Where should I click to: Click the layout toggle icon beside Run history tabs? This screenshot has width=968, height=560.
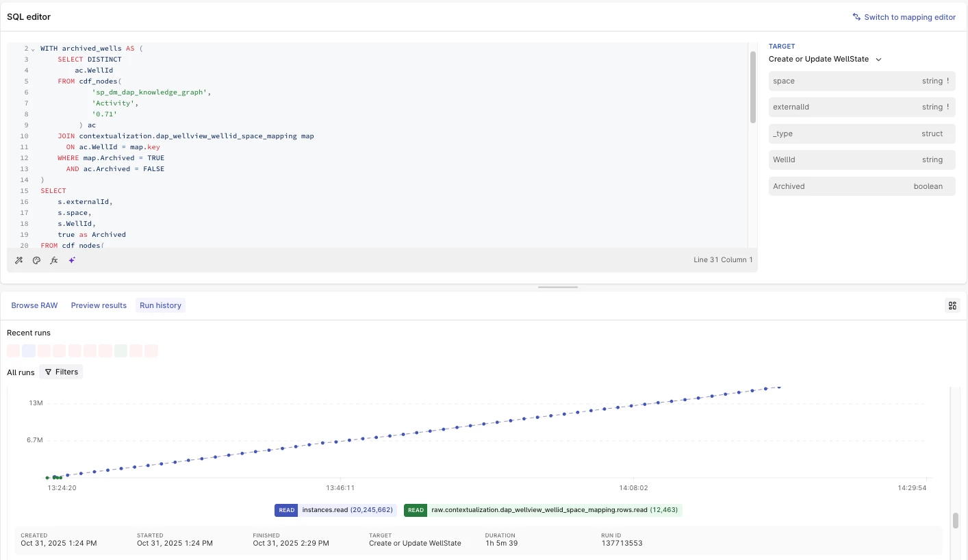[952, 305]
